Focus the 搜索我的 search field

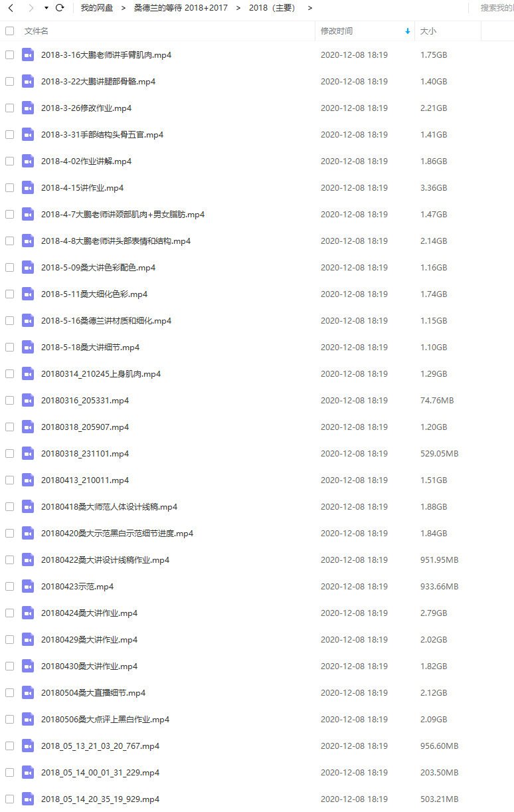point(497,8)
